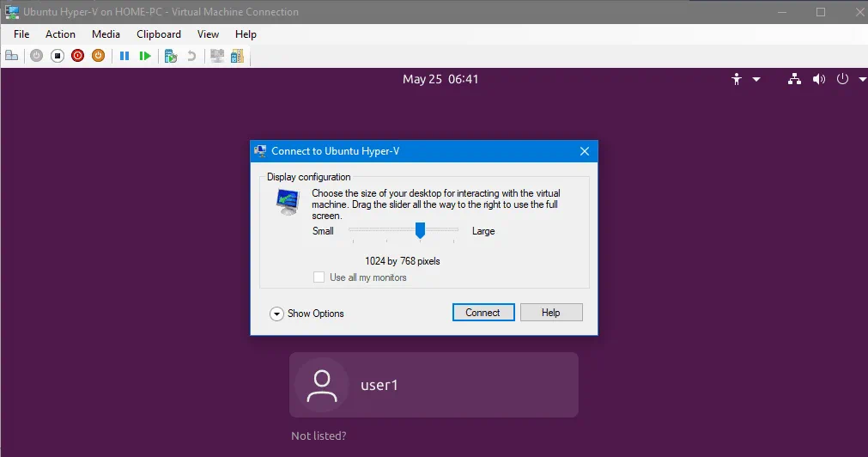Open the Action menu

[60, 34]
